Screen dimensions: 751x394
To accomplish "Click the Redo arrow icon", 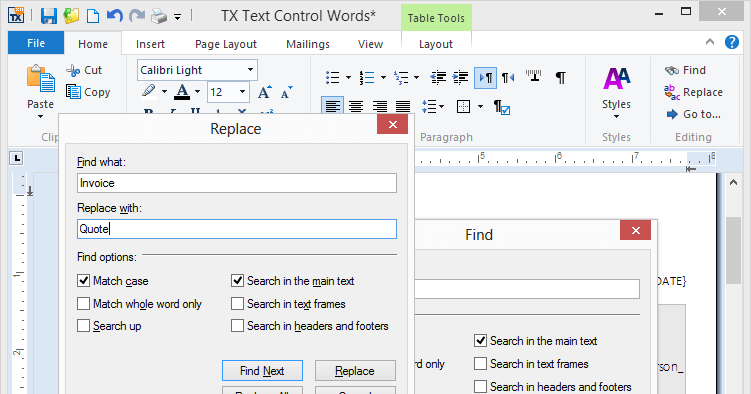I will [137, 16].
